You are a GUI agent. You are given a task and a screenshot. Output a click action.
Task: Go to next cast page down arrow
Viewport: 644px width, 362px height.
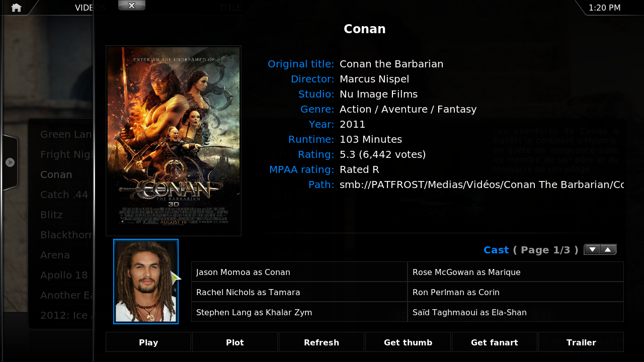click(592, 249)
